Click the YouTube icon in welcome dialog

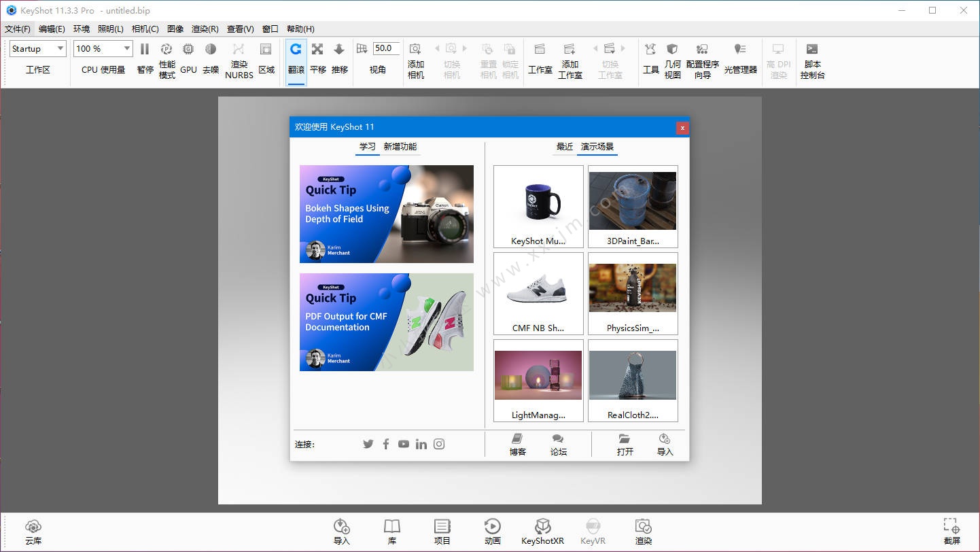pyautogui.click(x=404, y=444)
